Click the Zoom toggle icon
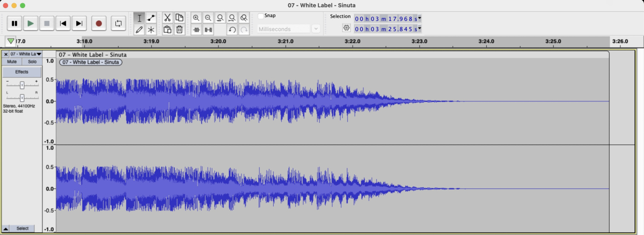This screenshot has height=235, width=644. click(x=244, y=18)
